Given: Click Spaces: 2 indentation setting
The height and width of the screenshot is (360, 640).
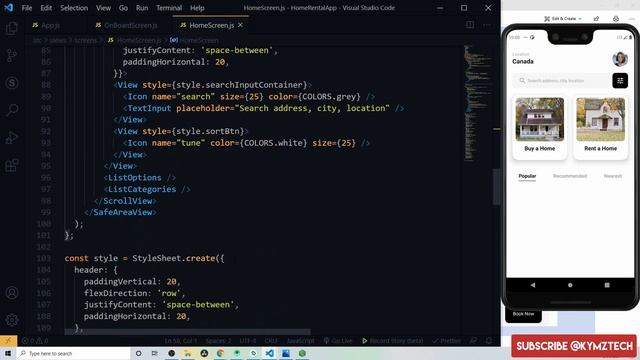Looking at the screenshot, I should point(218,340).
